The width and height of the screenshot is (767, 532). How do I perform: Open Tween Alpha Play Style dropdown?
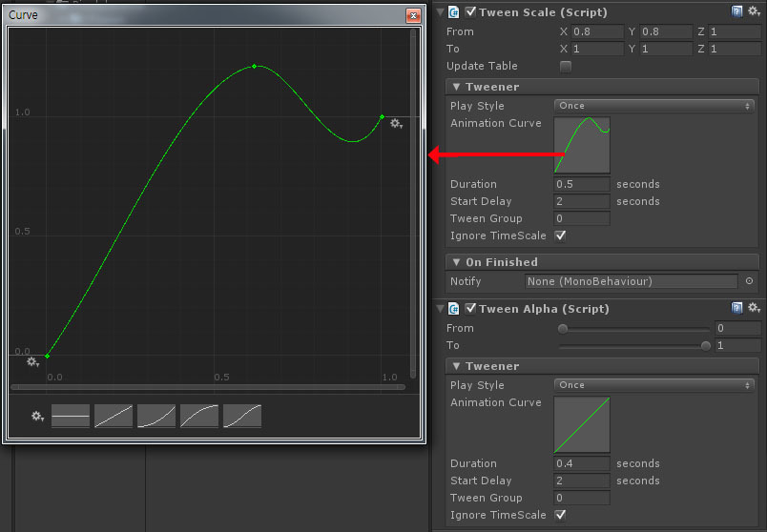[654, 385]
